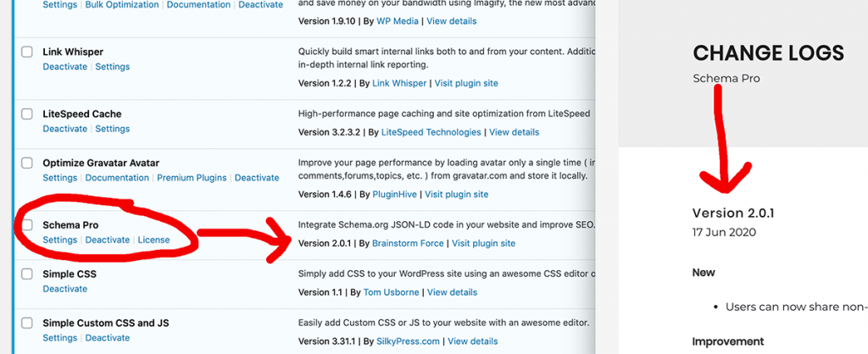Screen dimensions: 868x354
Task: Open Optimize Gravatar Avatar Documentation link
Action: point(117,178)
